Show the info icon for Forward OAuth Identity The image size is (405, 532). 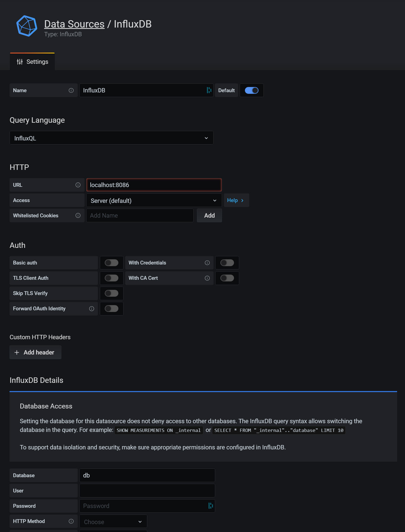coord(92,309)
